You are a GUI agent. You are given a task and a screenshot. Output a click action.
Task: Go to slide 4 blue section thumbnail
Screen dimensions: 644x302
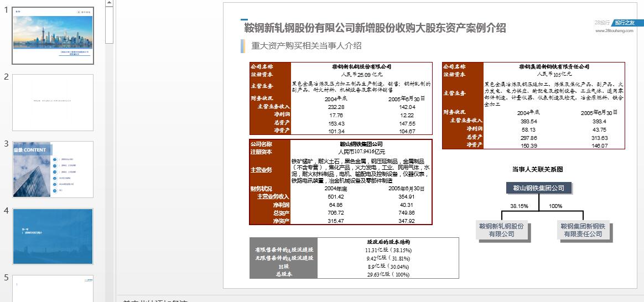(53, 236)
